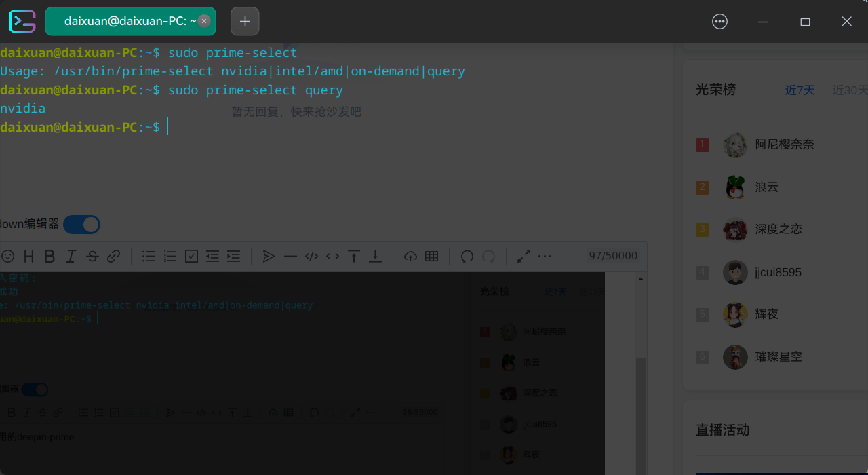Open 浪云's avatar in leaderboard

coord(735,187)
